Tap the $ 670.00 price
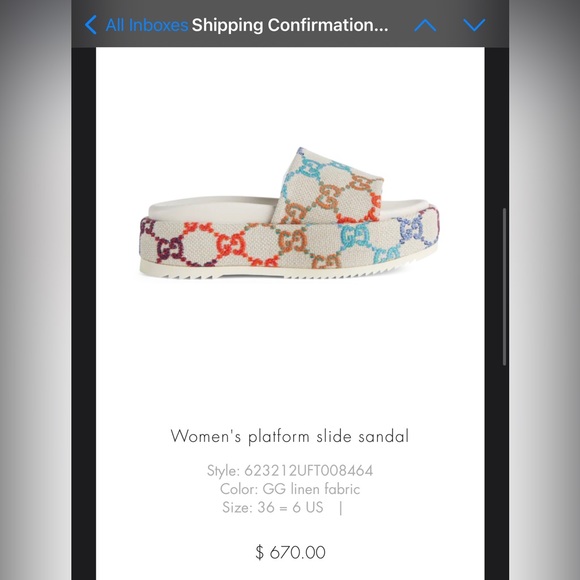580x580 pixels. point(290,552)
